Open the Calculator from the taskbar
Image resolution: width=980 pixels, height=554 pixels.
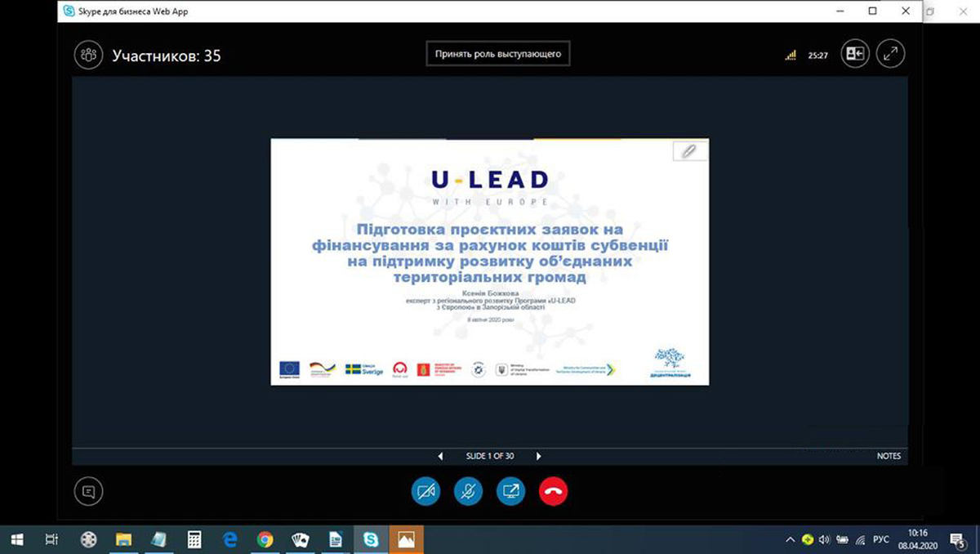tap(194, 539)
